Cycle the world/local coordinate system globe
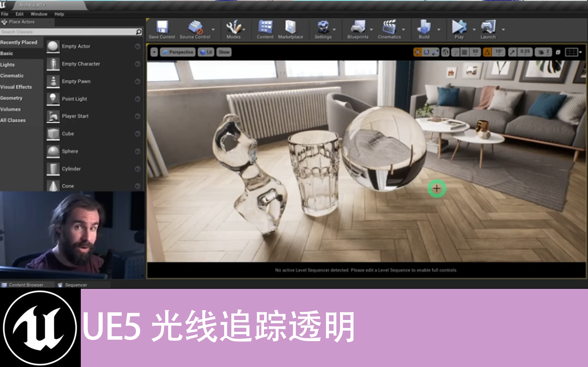The height and width of the screenshot is (367, 588). tap(445, 52)
